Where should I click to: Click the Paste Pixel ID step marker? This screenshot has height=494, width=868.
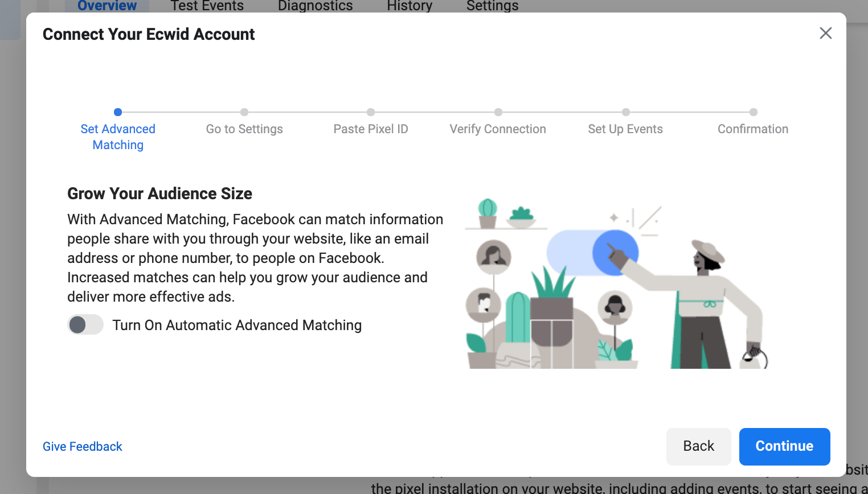point(371,112)
